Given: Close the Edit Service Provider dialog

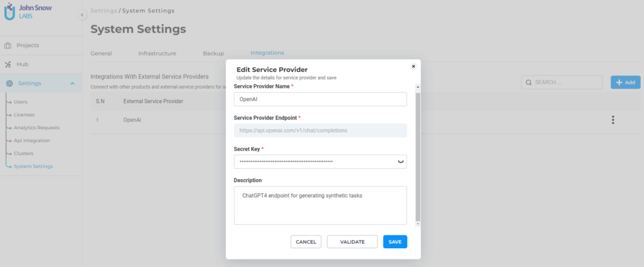Looking at the screenshot, I should click(x=413, y=65).
